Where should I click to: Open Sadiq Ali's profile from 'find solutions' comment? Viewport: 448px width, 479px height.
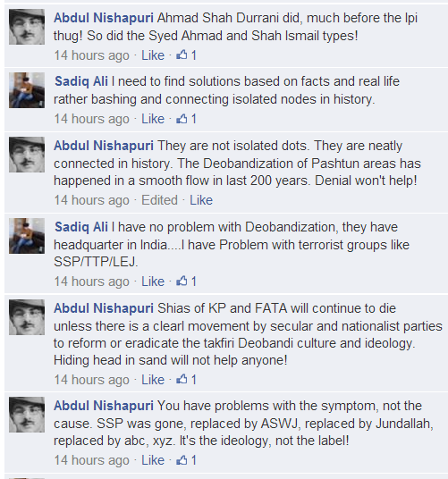[x=81, y=81]
